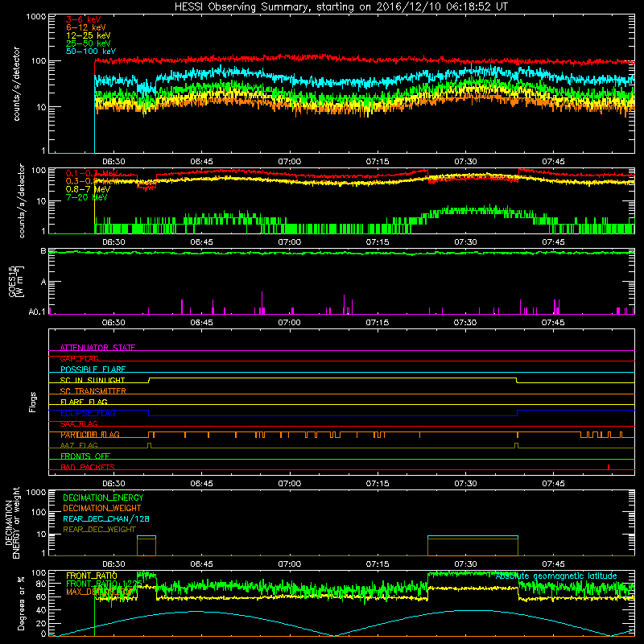Click 07:15 time label under Flags plot

(378, 484)
